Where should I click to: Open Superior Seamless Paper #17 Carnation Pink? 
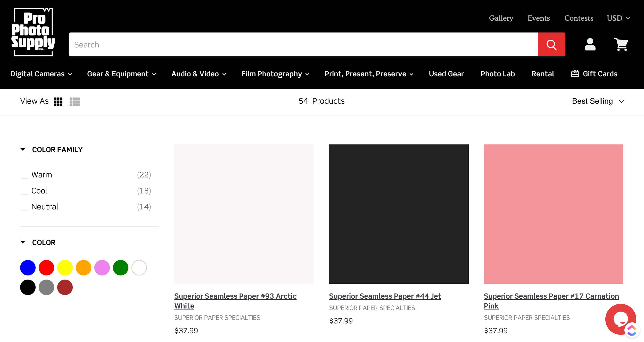click(551, 301)
